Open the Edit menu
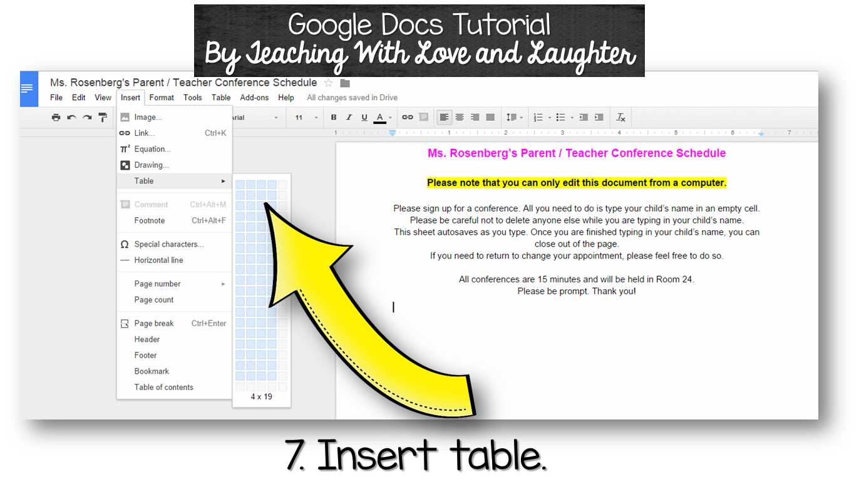This screenshot has width=859, height=504. click(79, 98)
